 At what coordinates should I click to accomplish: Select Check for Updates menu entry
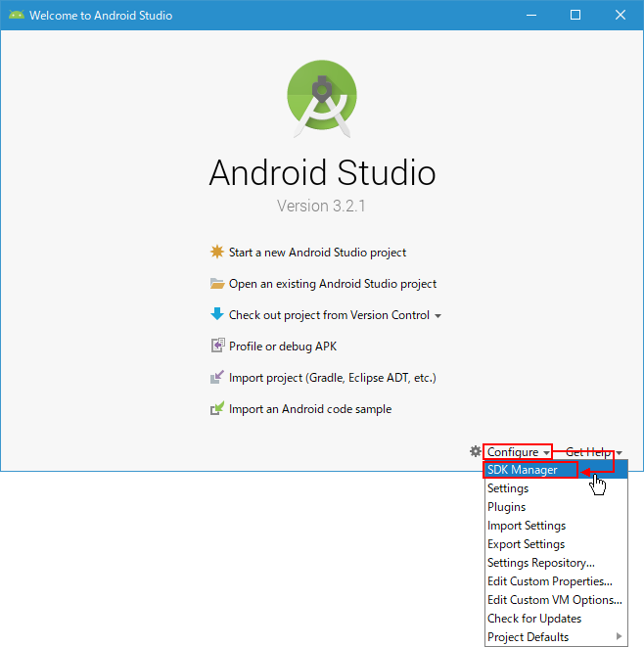click(556, 618)
